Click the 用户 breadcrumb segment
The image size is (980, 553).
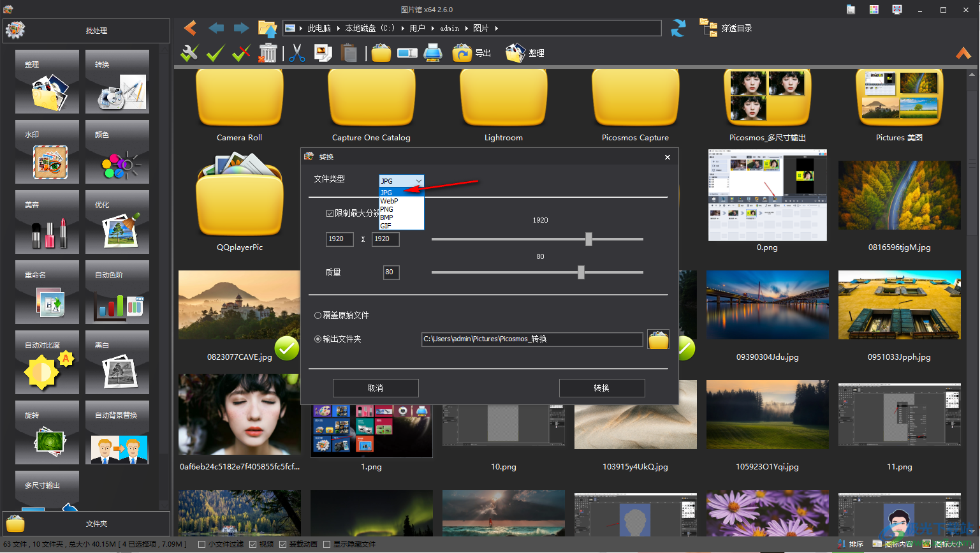point(418,28)
